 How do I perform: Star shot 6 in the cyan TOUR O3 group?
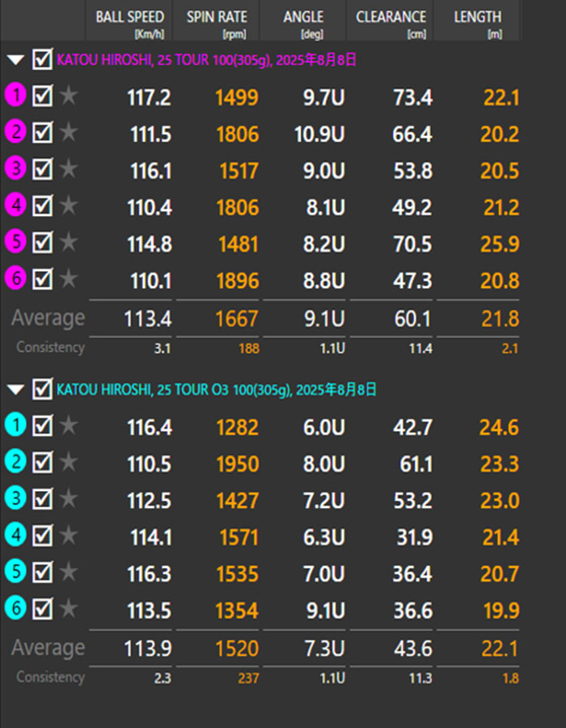[x=69, y=609]
